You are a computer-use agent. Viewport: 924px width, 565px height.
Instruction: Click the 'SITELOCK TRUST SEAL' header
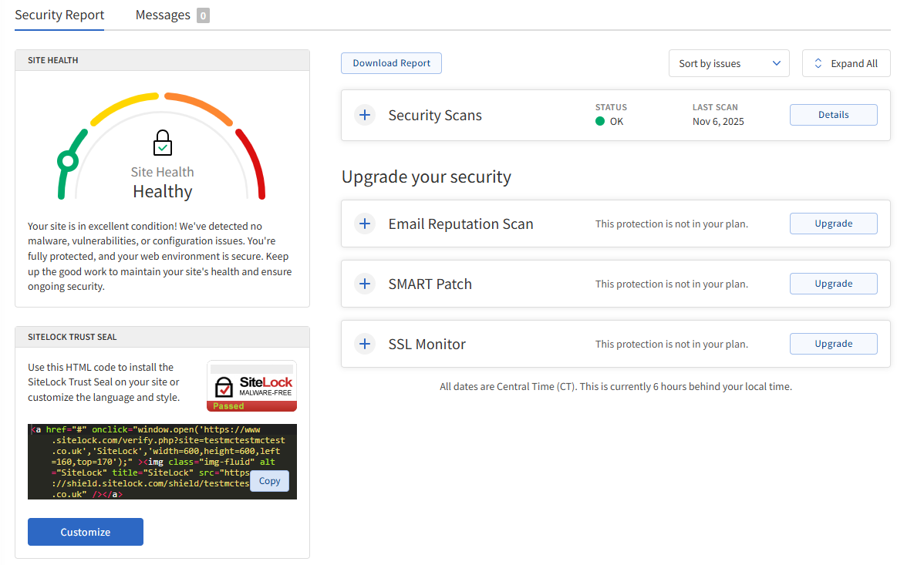point(72,337)
